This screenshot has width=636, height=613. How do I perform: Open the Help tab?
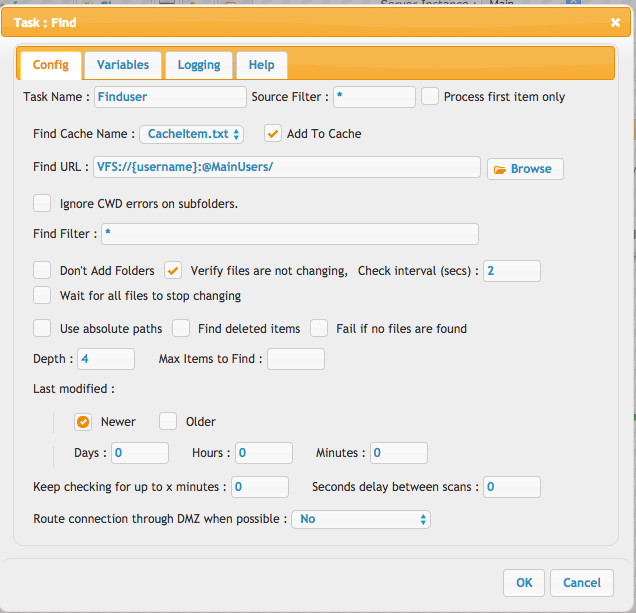262,65
